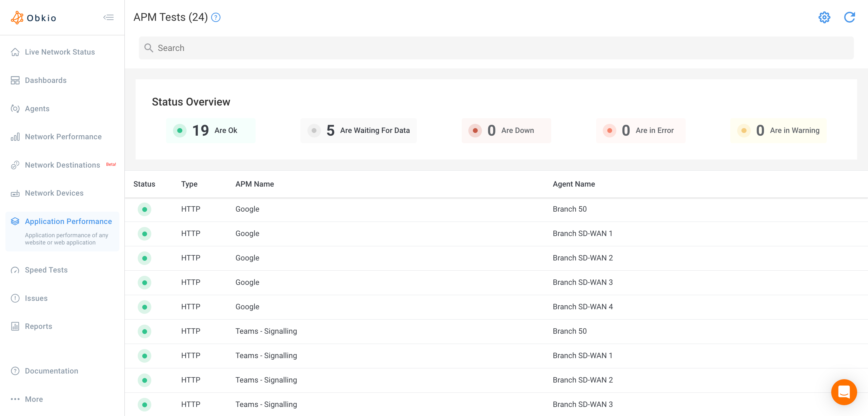Click the 19 Are Ok status filter
This screenshot has height=416, width=868.
click(x=211, y=131)
